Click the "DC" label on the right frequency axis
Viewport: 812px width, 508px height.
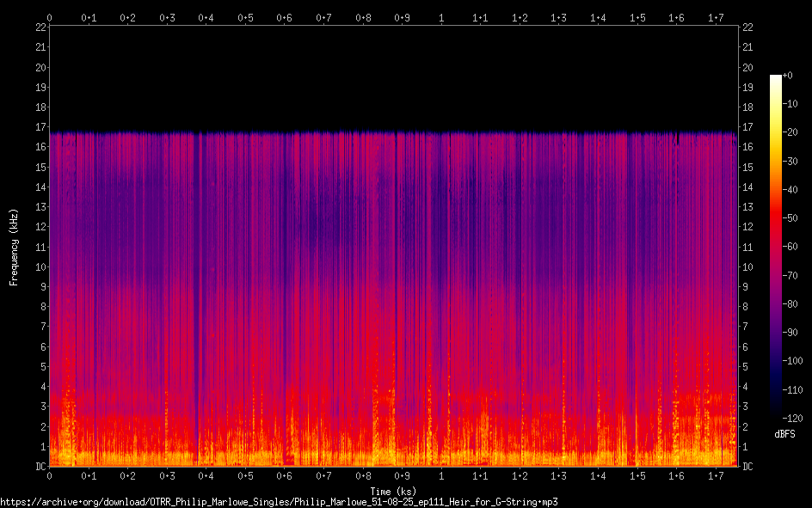click(747, 467)
